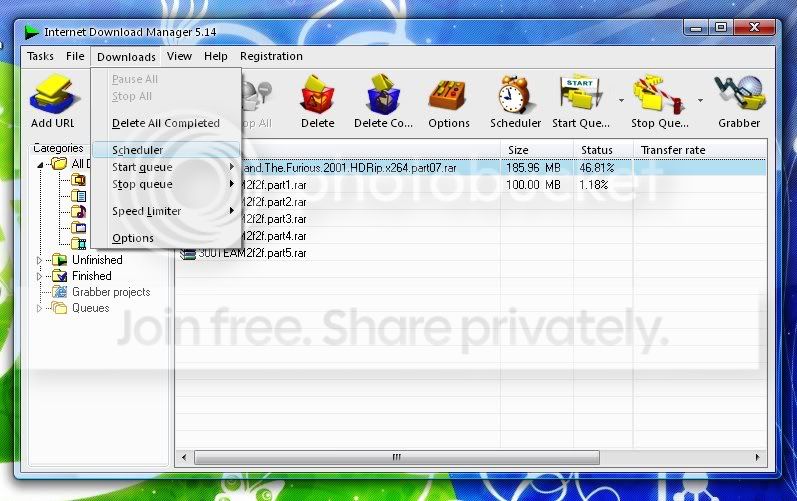Select the part2.rar download row
The image size is (797, 501).
[470, 202]
